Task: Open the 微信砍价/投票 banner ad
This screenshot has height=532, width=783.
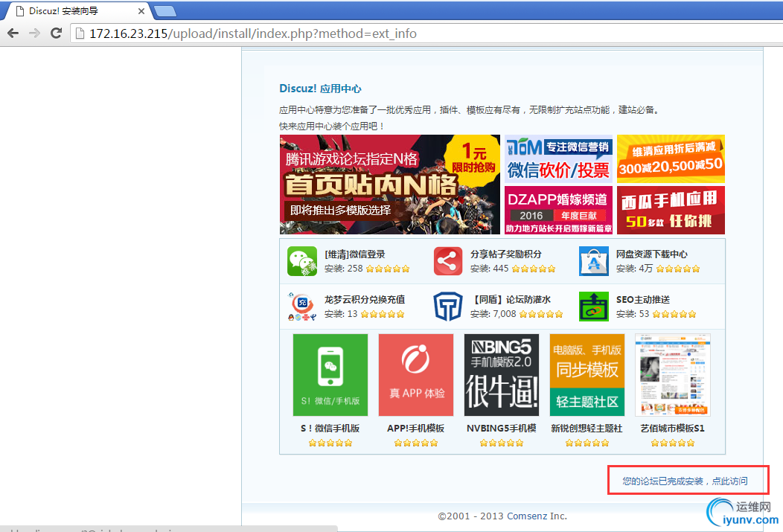Action: [558, 158]
